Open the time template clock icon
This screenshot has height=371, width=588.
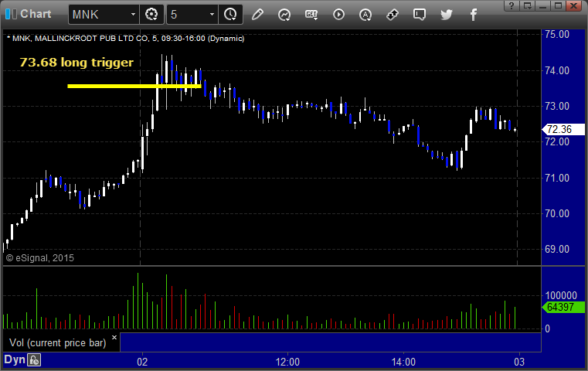230,15
